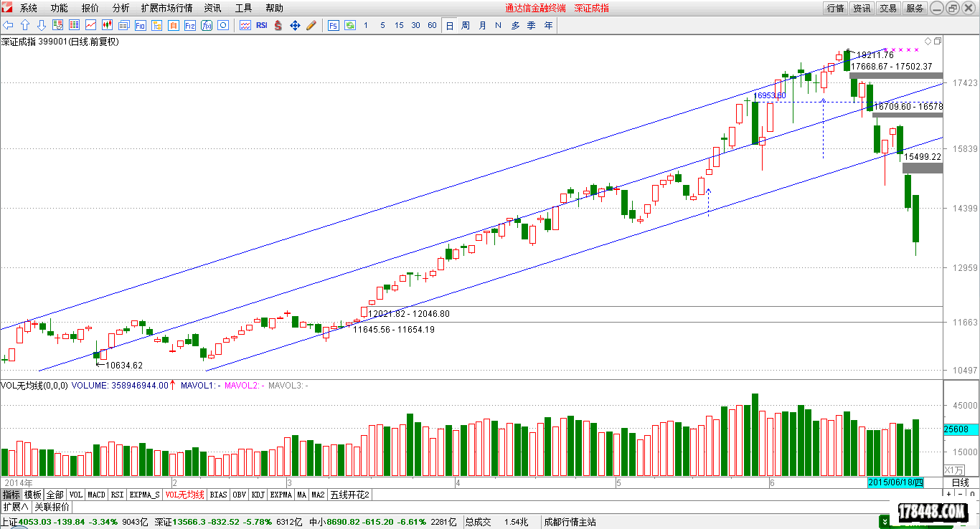Click the RSI indicator toolbar icon
This screenshot has width=980, height=529.
coord(262,25)
